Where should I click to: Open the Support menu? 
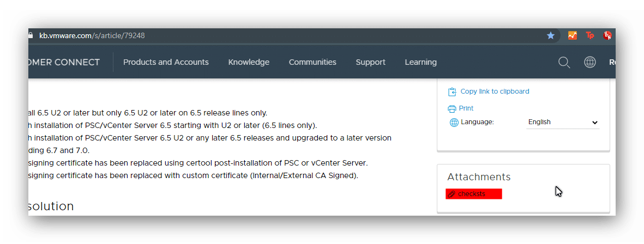click(370, 62)
